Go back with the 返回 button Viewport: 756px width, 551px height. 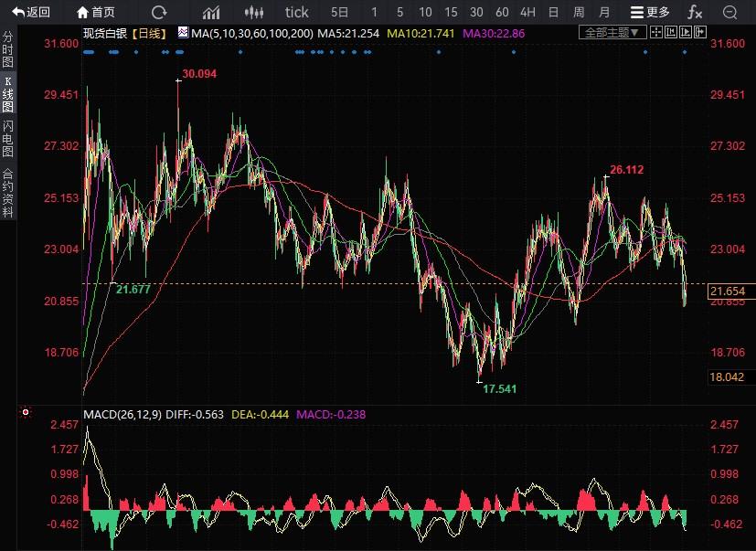[31, 12]
